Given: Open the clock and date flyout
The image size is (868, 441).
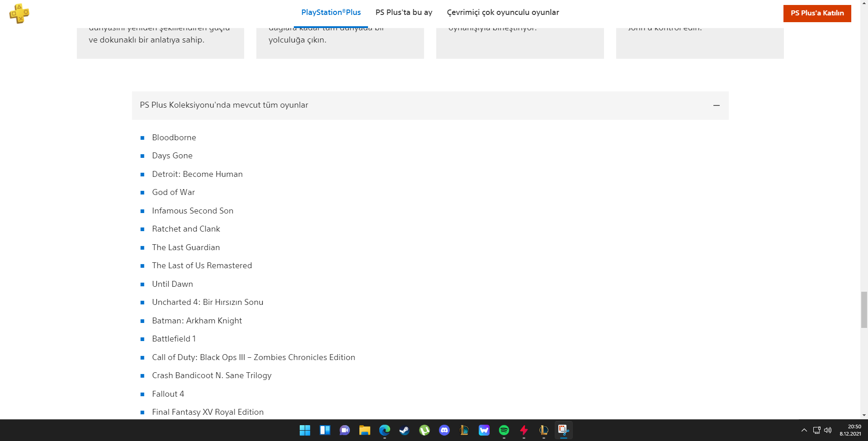Looking at the screenshot, I should tap(850, 430).
